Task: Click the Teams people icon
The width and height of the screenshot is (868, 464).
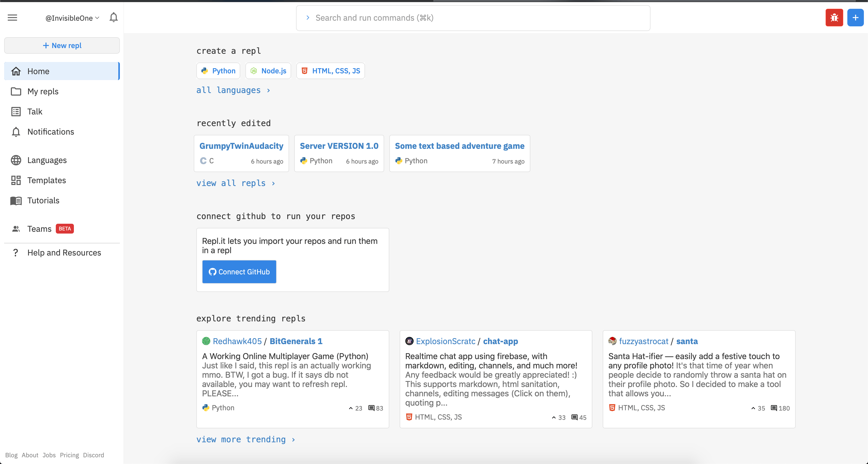Action: point(16,229)
